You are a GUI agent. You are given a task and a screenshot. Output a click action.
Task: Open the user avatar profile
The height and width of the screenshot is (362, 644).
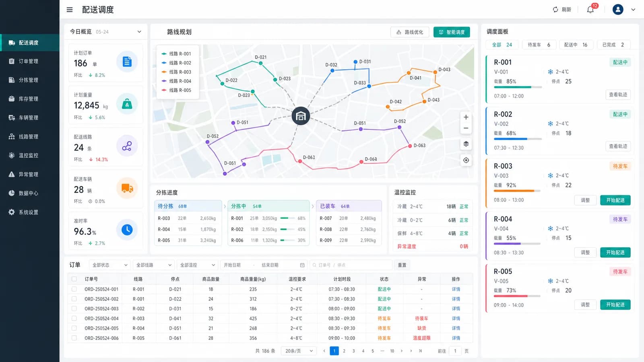tap(618, 10)
